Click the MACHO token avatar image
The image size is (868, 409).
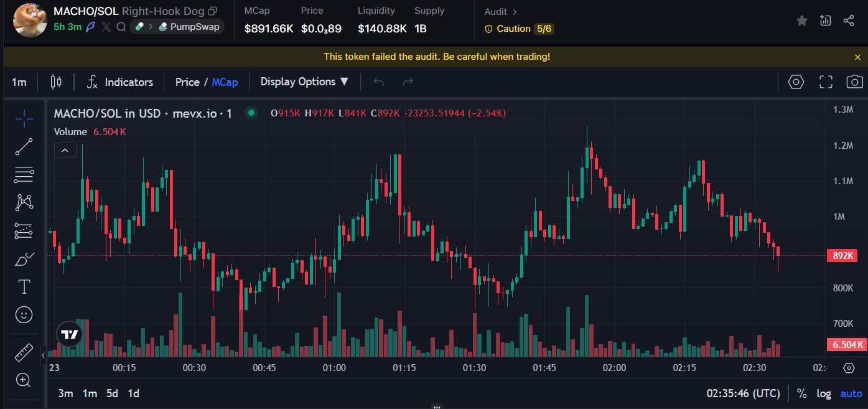[x=30, y=20]
